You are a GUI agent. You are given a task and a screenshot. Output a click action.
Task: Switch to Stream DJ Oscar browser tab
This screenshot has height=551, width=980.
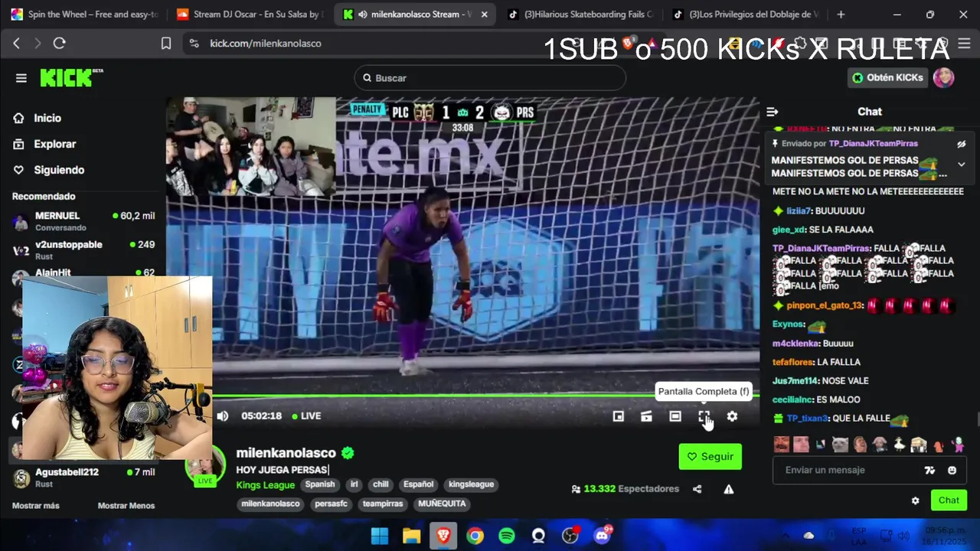click(x=249, y=14)
